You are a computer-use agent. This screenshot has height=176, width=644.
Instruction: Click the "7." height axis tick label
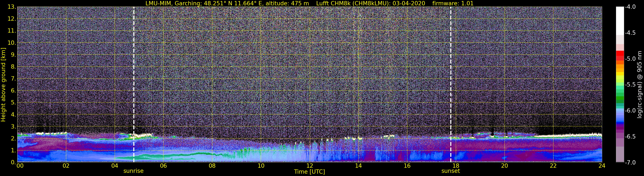[x=13, y=79]
